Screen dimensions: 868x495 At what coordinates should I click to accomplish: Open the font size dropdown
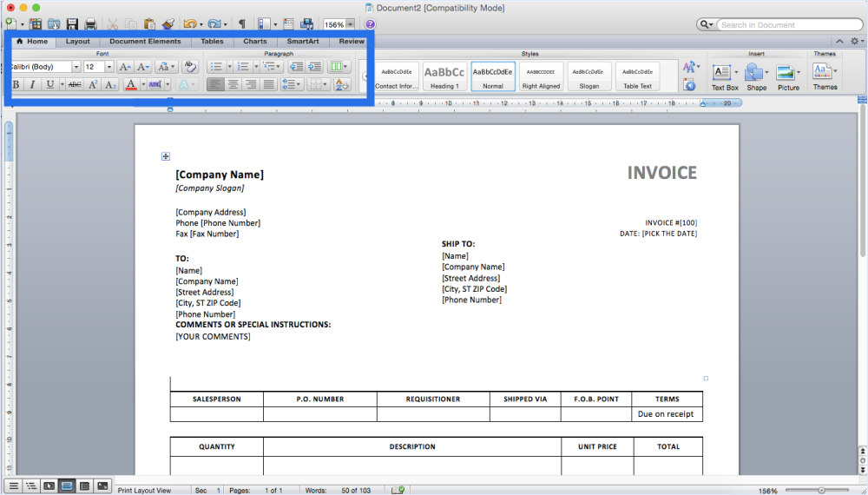click(109, 67)
